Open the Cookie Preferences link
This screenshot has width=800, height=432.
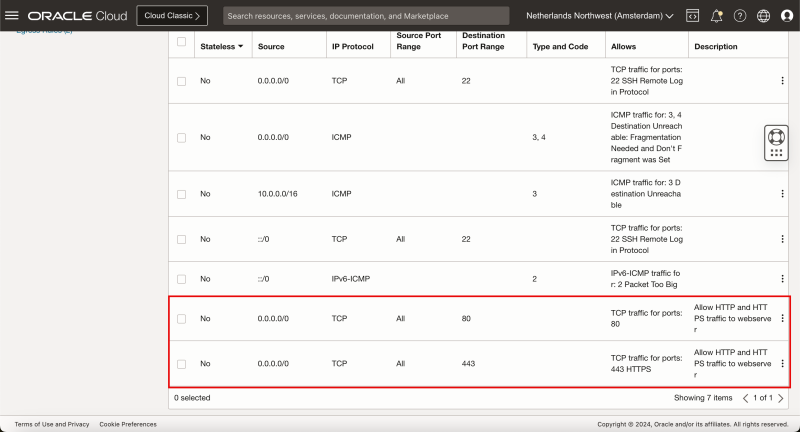tap(128, 424)
